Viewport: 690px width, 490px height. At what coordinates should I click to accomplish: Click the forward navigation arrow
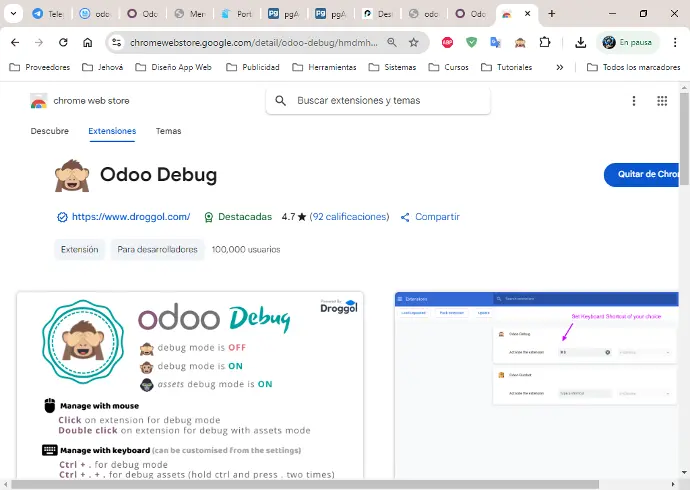(39, 42)
